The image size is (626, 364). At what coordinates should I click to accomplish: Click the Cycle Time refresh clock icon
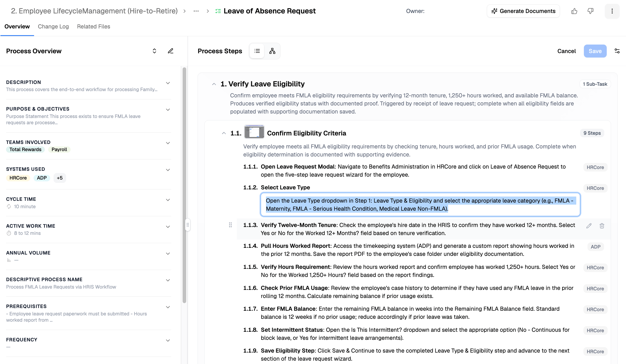(9, 206)
